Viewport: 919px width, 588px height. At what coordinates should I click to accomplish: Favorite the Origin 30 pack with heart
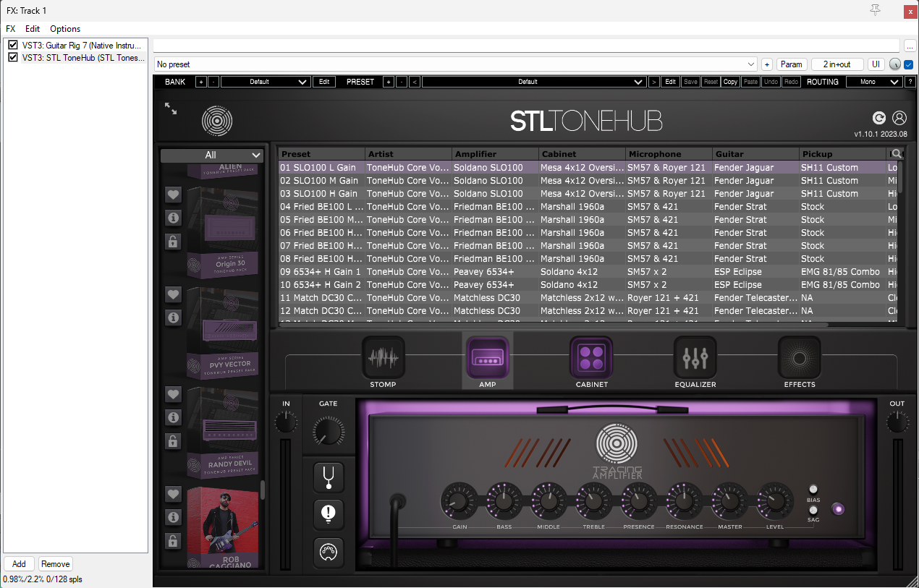[173, 195]
